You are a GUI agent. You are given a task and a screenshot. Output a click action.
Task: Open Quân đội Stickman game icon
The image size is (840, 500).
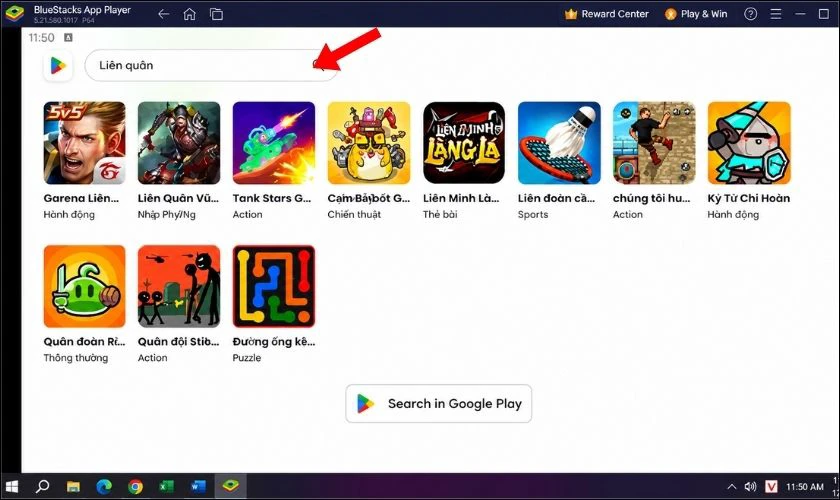(179, 286)
